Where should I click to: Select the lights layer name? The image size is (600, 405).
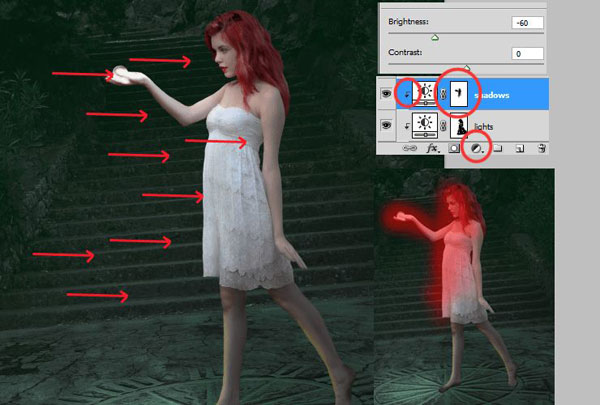click(483, 126)
